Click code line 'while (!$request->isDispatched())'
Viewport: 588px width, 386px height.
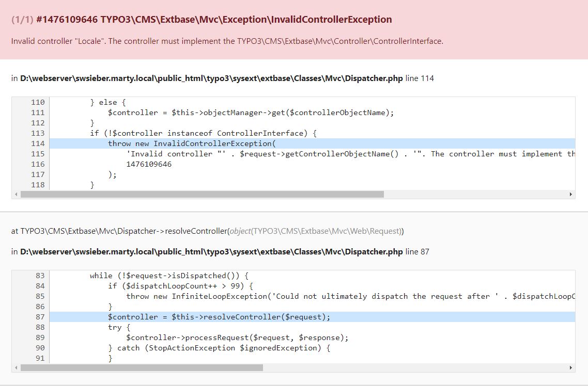pyautogui.click(x=169, y=276)
